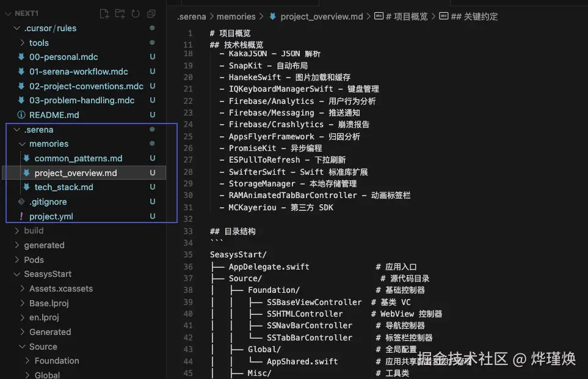Click the markdown icon beside 02-project-conventions.mdc
The image size is (588, 379).
point(21,86)
